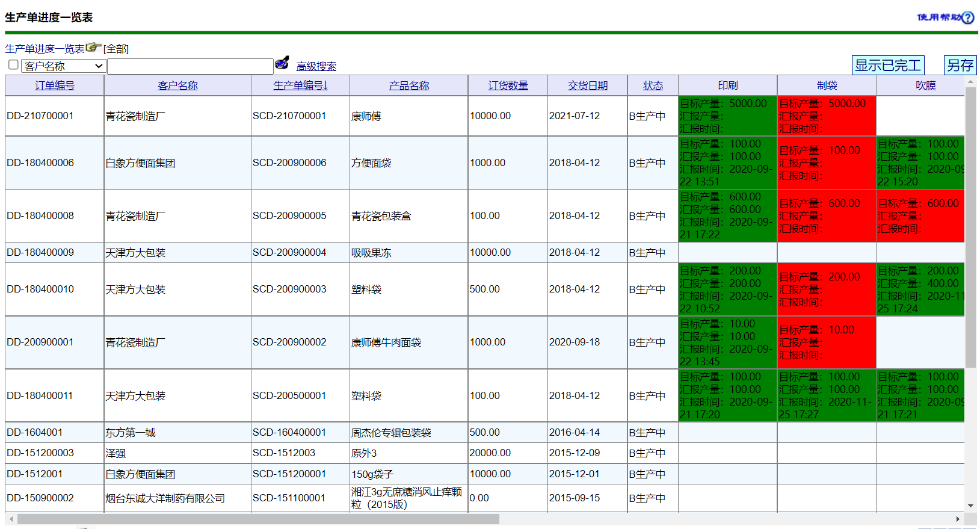Click the vertical scrollbar thumb
Screen dimensions: 980x529
tap(970, 227)
